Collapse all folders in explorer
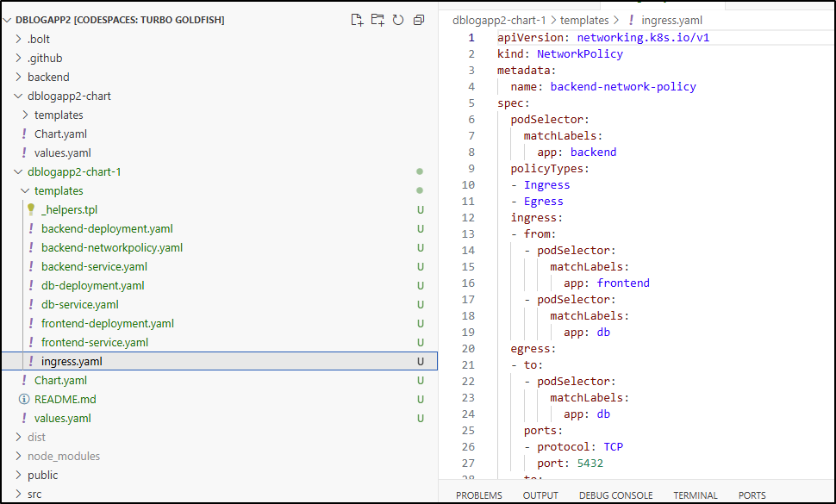The width and height of the screenshot is (836, 504). [419, 20]
